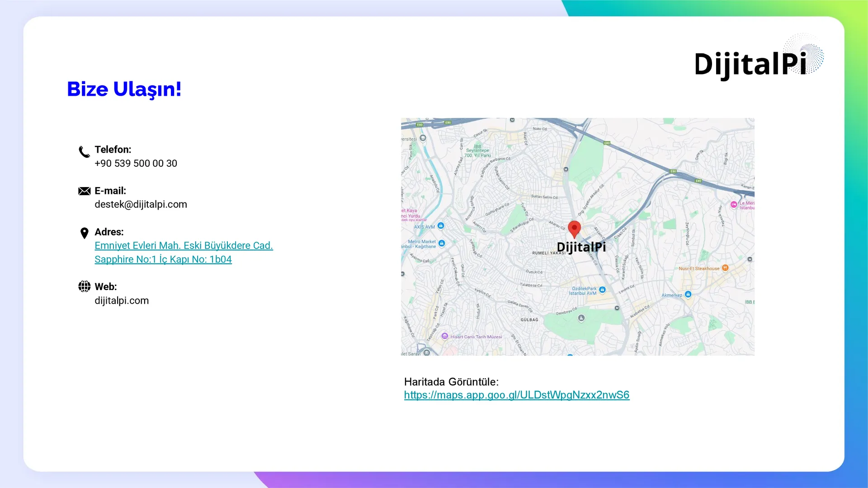Click the GÜLBAĞ district label on map
Image resolution: width=868 pixels, height=488 pixels.
pos(529,319)
